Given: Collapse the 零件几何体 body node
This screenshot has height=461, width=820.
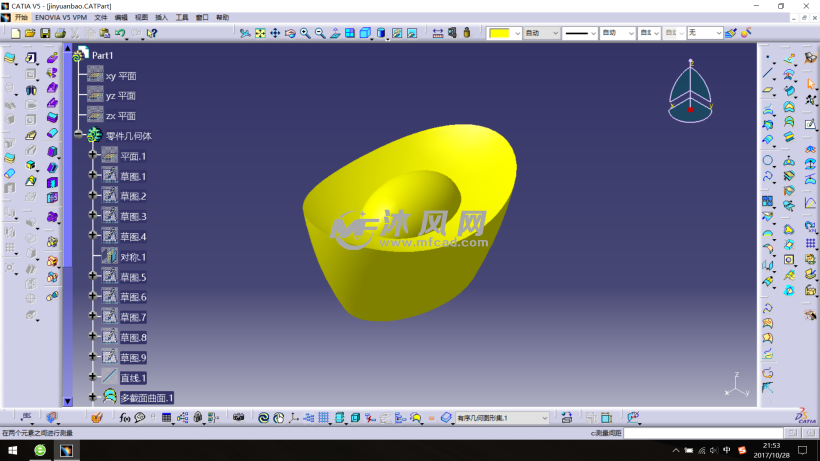Looking at the screenshot, I should point(80,135).
